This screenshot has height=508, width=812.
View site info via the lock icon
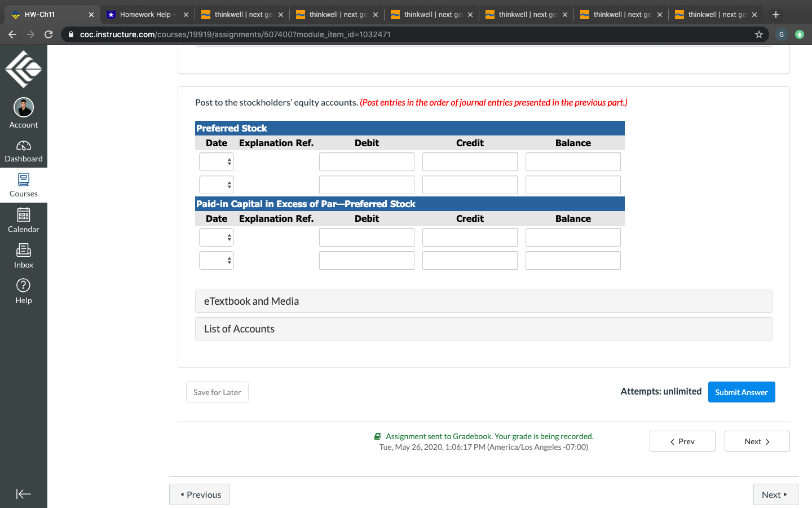click(71, 34)
